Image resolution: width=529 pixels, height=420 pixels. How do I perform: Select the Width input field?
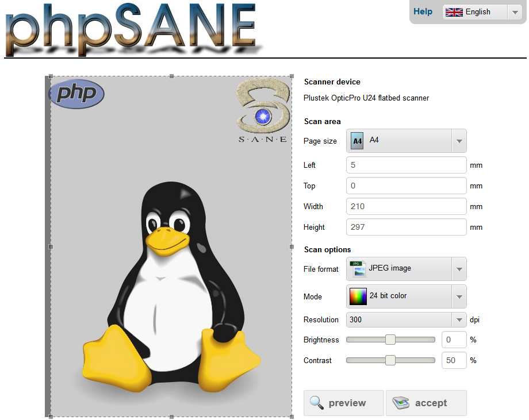(406, 206)
